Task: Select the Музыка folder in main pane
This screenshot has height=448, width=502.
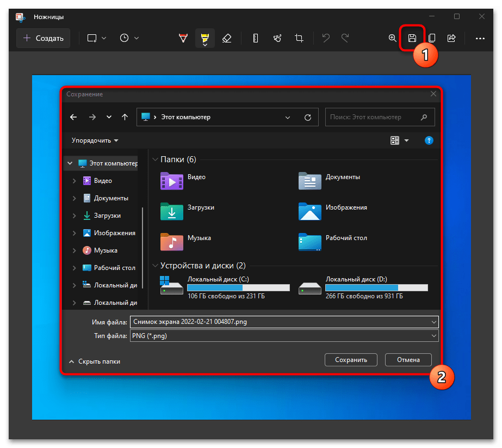Action: pyautogui.click(x=185, y=242)
